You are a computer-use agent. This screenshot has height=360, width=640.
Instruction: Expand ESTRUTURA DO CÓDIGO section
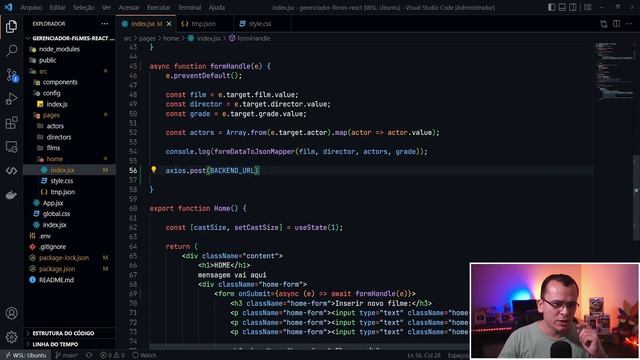[x=69, y=333]
